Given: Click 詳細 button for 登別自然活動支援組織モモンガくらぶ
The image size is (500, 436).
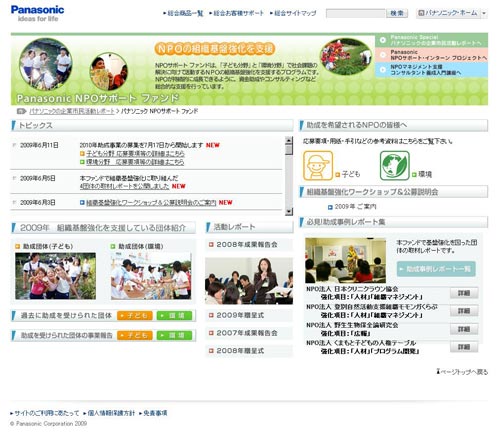Looking at the screenshot, I should pyautogui.click(x=464, y=311).
